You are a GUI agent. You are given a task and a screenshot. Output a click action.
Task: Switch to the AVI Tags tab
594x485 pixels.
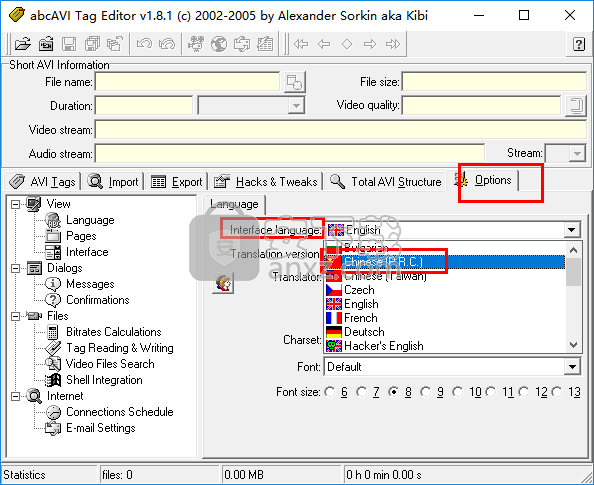[x=42, y=182]
